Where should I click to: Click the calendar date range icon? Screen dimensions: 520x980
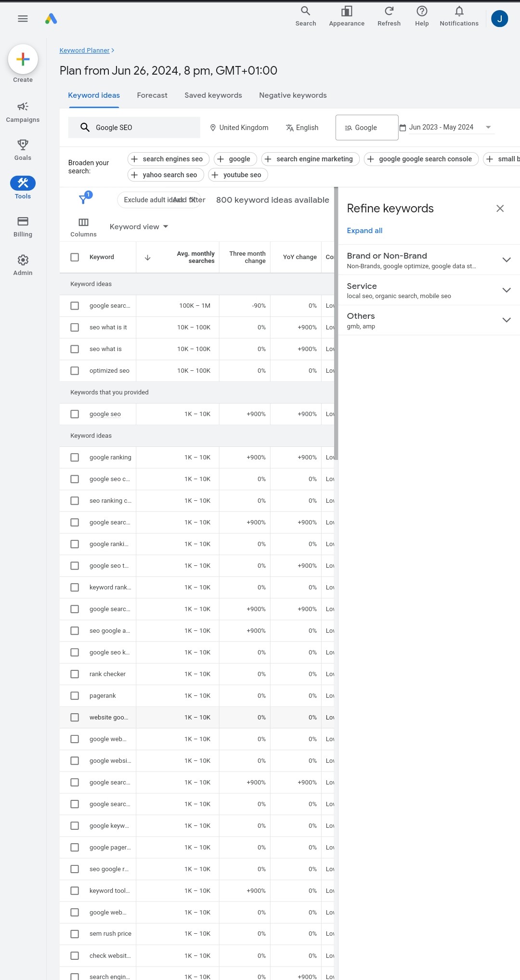coord(403,128)
